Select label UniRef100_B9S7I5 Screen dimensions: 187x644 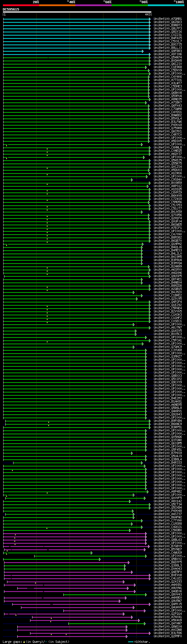[168, 45]
